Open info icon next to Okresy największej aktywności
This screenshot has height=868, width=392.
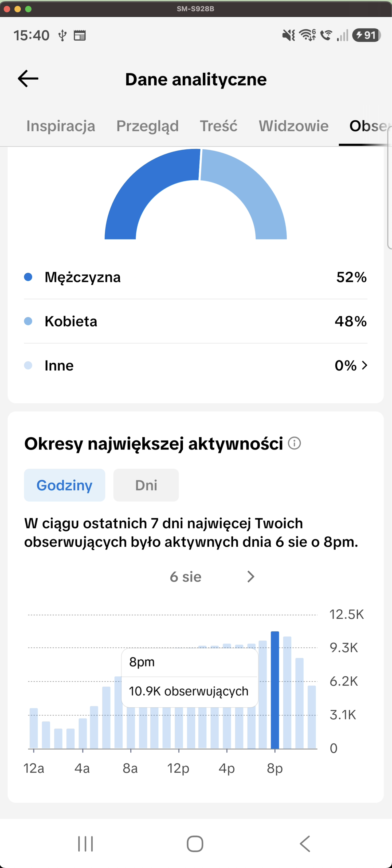tap(294, 443)
